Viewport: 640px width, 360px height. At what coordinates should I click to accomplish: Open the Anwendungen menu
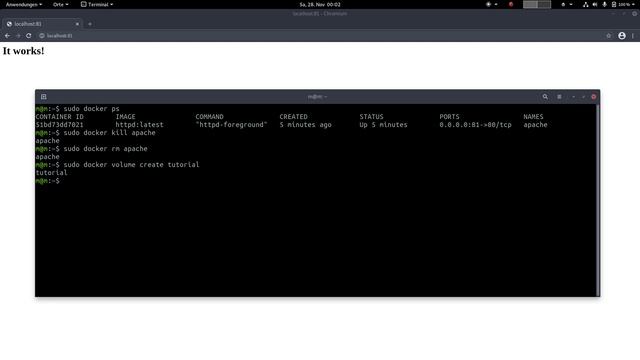[24, 4]
